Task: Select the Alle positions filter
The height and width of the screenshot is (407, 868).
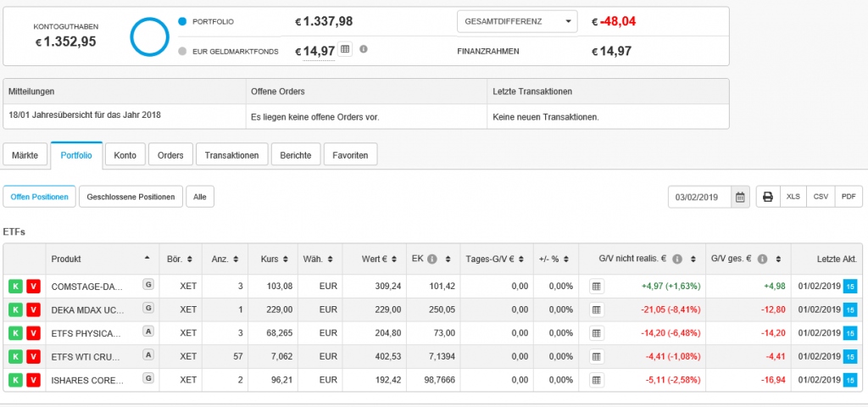Action: point(200,197)
